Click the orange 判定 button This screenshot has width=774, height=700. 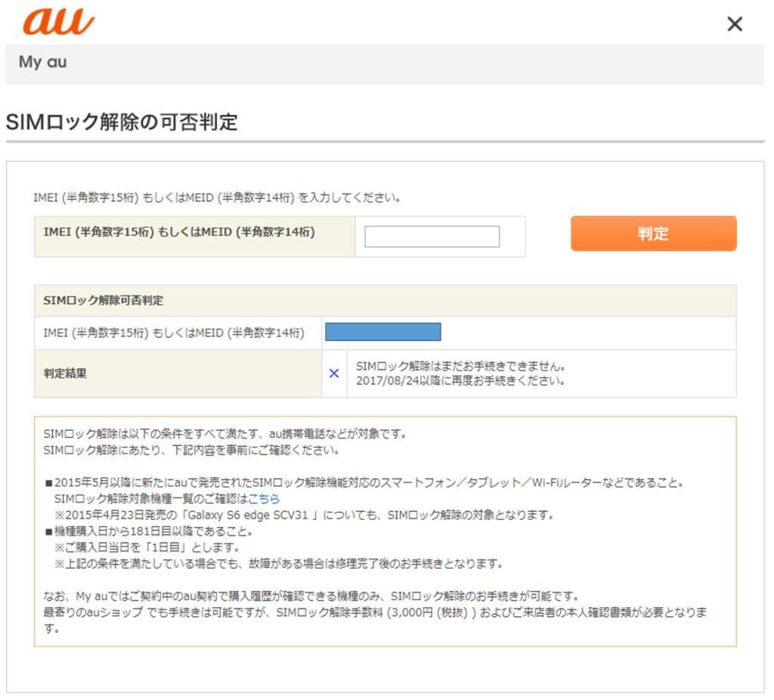pos(654,234)
